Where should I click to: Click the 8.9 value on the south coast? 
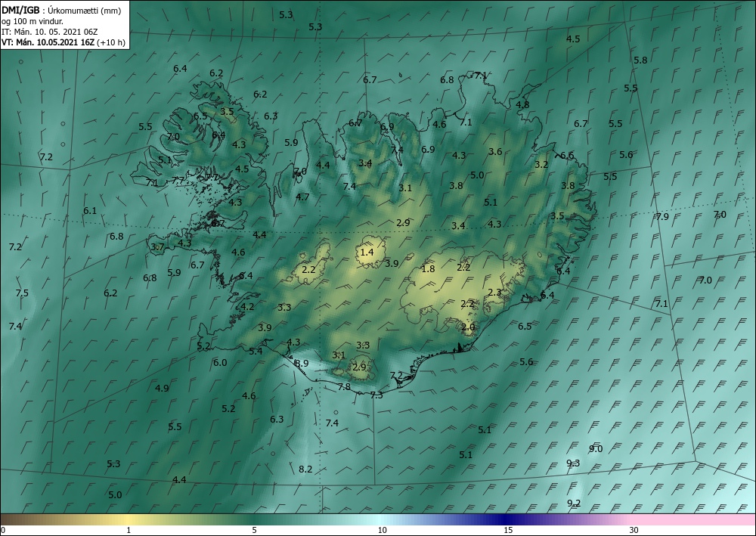tap(302, 364)
